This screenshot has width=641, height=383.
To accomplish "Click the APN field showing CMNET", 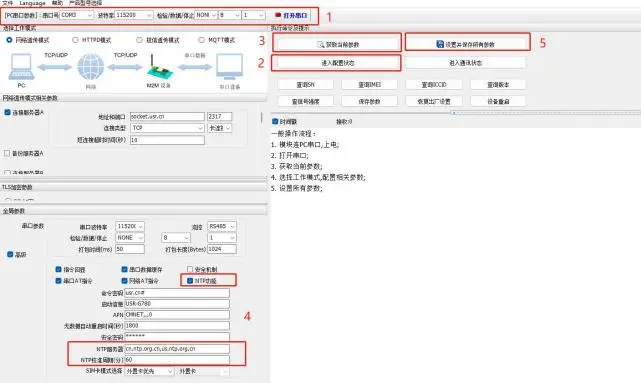I will [x=177, y=315].
